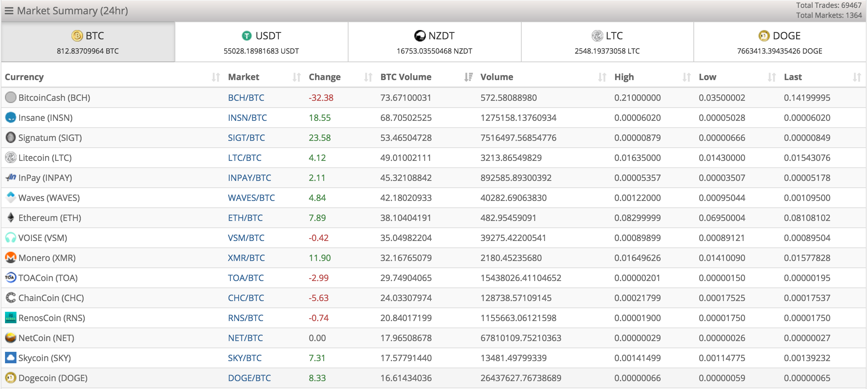Image resolution: width=868 pixels, height=389 pixels.
Task: Click the NZDT kiwi icon in tab
Action: (420, 36)
